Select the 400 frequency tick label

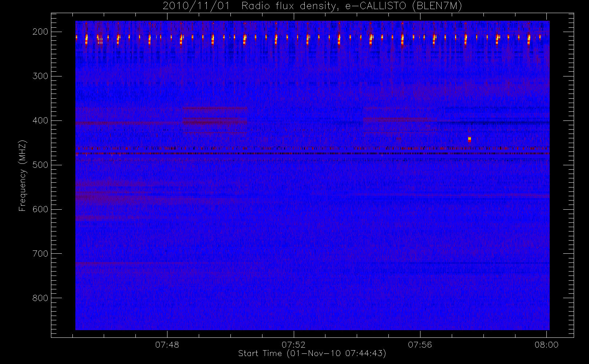coord(40,120)
